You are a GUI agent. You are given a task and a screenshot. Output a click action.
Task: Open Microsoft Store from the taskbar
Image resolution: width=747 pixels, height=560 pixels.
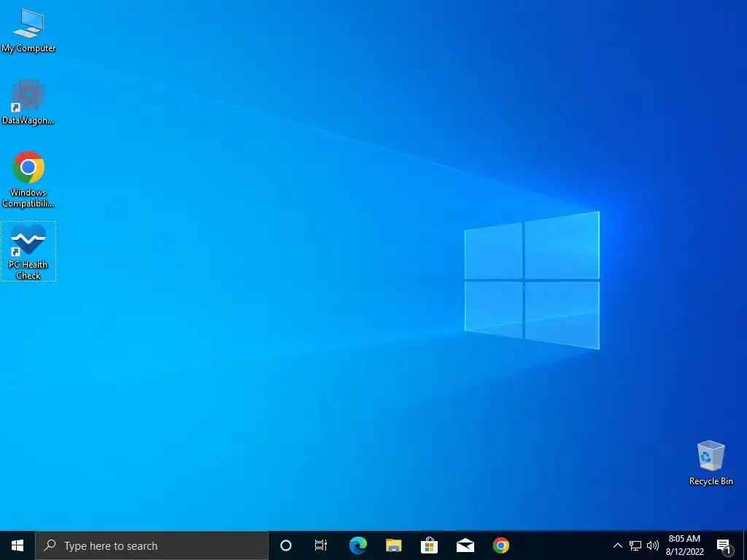pos(429,545)
